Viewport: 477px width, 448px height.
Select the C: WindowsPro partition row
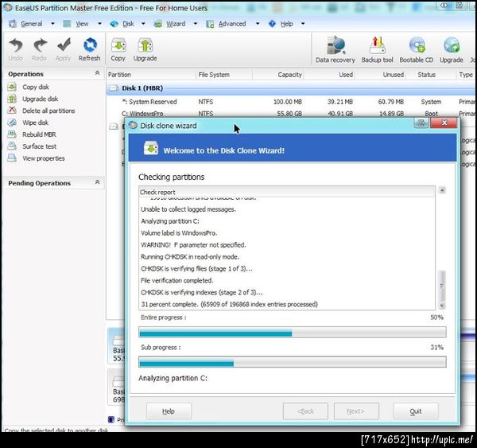click(x=291, y=114)
